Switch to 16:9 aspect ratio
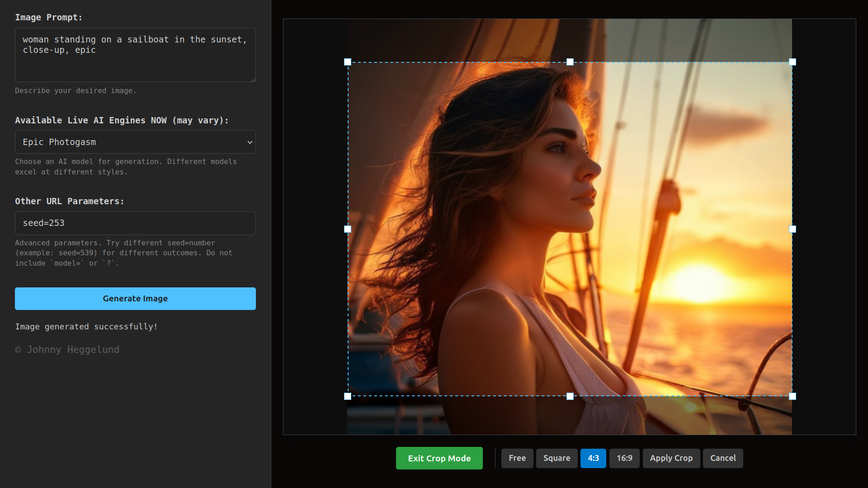 pos(624,458)
